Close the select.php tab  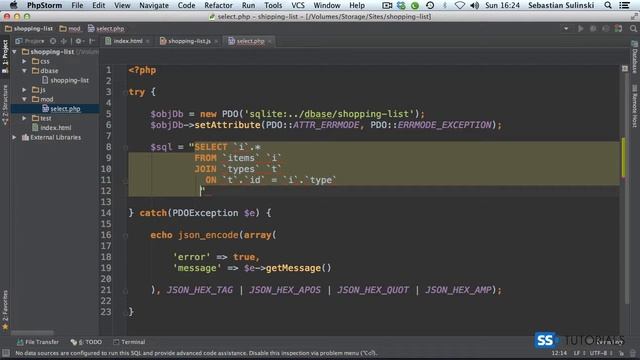tap(269, 41)
